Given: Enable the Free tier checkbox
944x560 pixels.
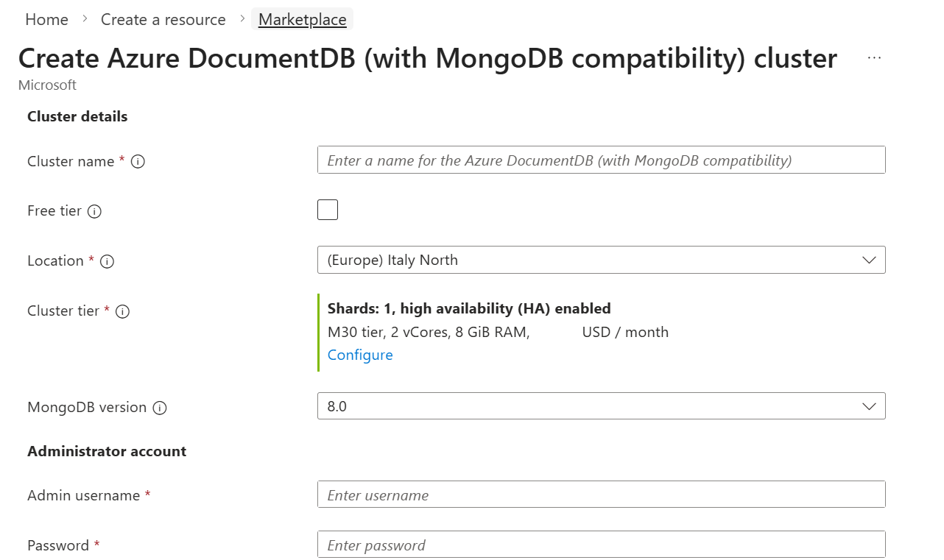Looking at the screenshot, I should [328, 210].
